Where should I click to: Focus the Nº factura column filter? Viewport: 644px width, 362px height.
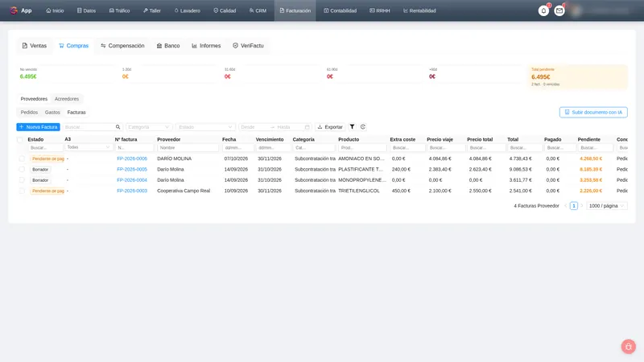click(x=134, y=147)
